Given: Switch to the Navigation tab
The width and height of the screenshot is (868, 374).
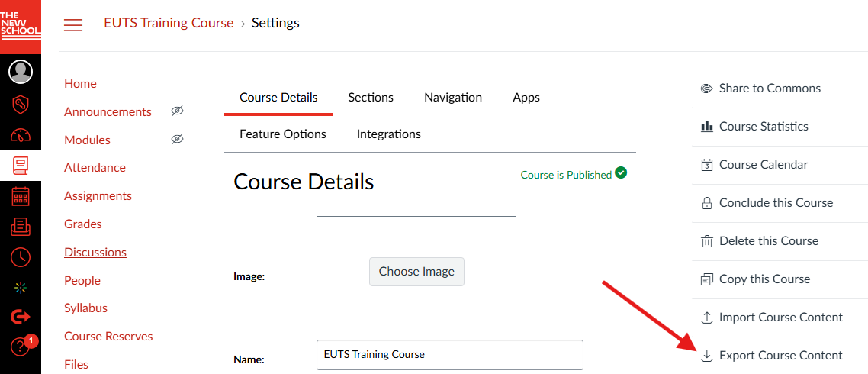Looking at the screenshot, I should pyautogui.click(x=453, y=98).
